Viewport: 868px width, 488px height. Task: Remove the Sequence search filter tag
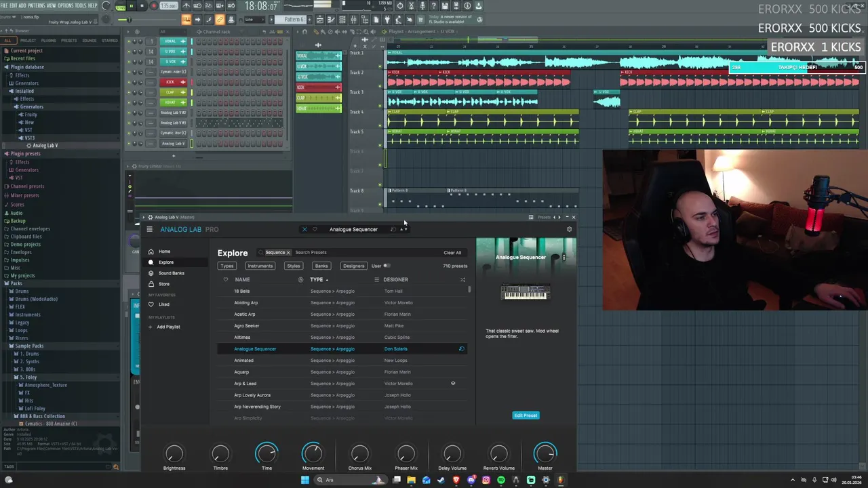(x=288, y=252)
